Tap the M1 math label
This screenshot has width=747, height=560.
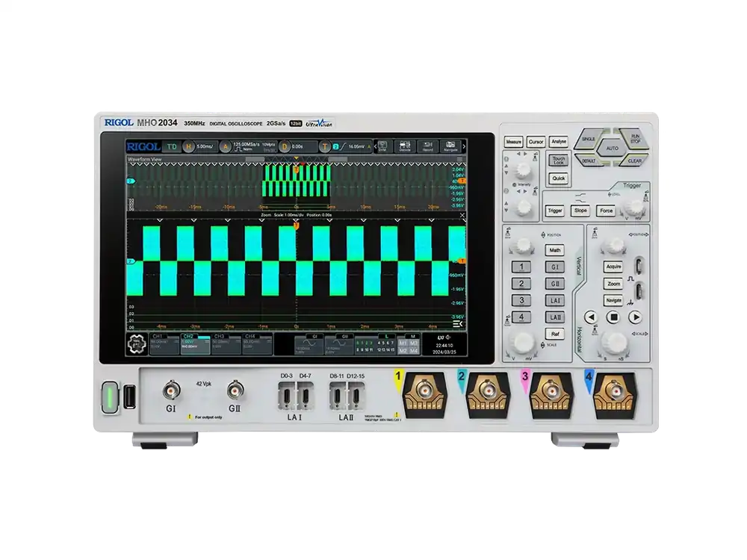click(403, 343)
